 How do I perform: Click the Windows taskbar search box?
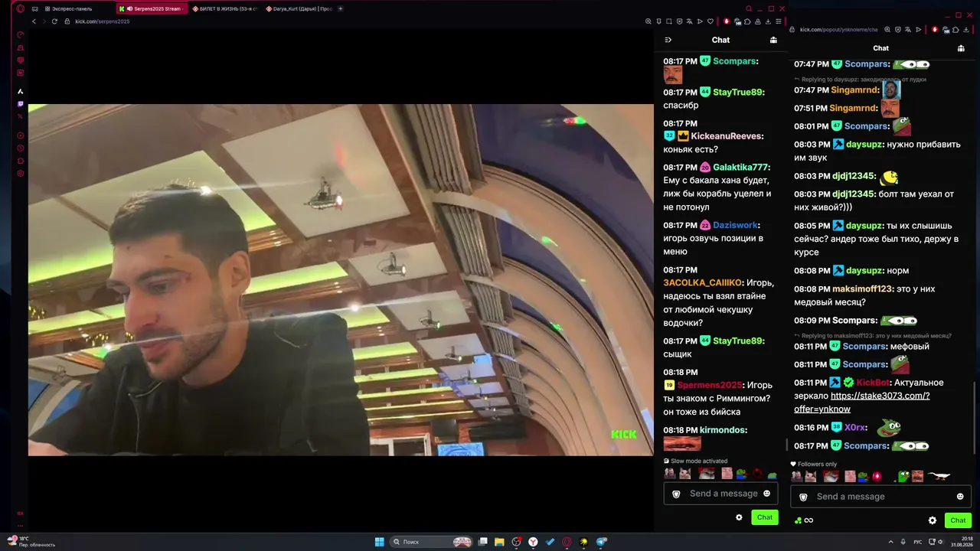click(x=431, y=542)
